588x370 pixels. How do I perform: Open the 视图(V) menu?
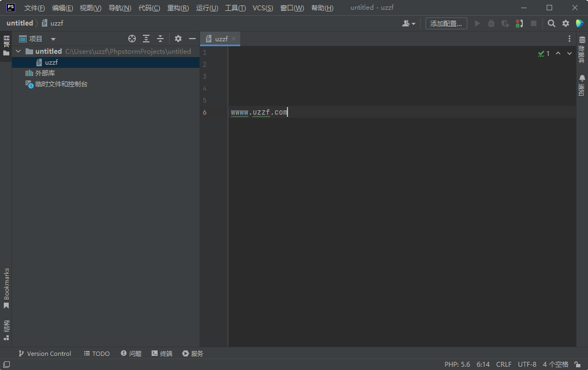(90, 8)
